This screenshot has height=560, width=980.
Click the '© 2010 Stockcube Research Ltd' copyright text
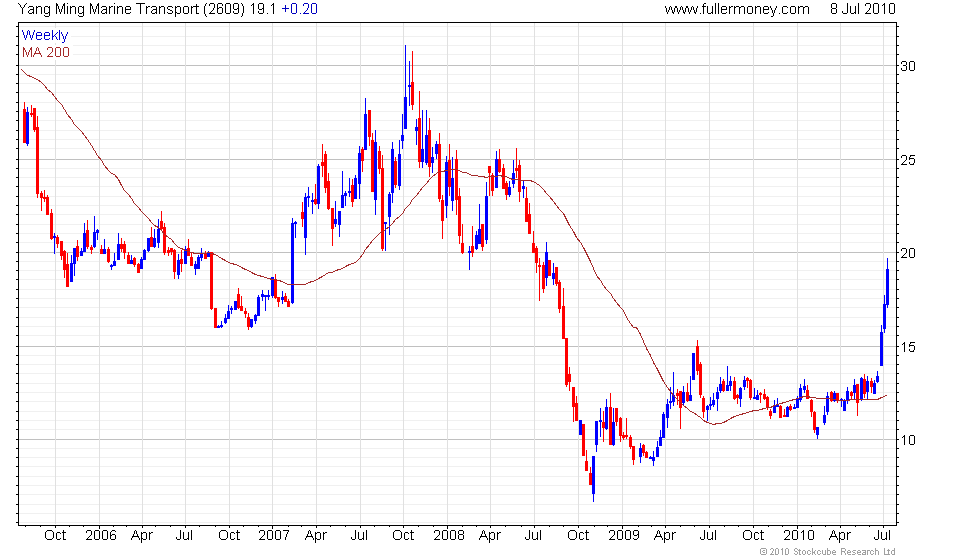pyautogui.click(x=828, y=551)
